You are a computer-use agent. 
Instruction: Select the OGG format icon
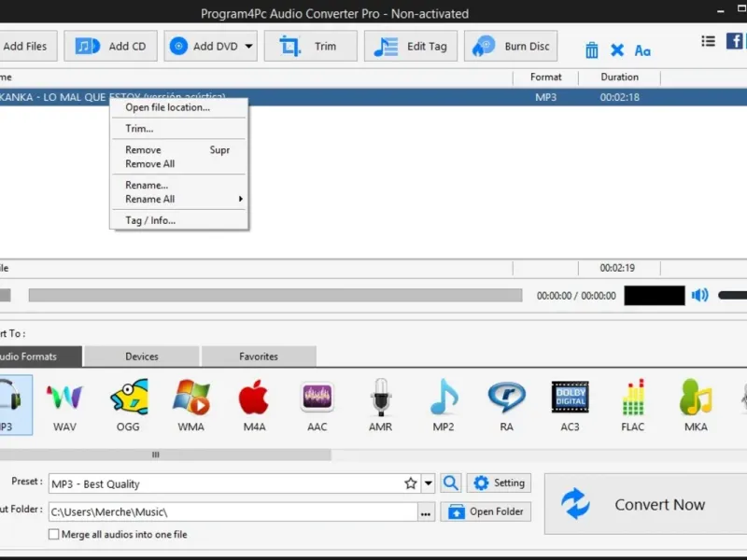[128, 405]
